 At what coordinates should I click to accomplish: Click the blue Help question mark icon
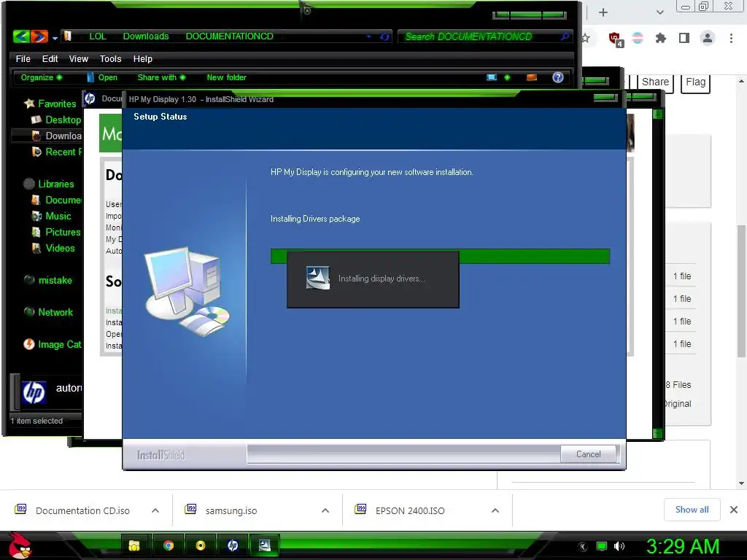(x=558, y=77)
